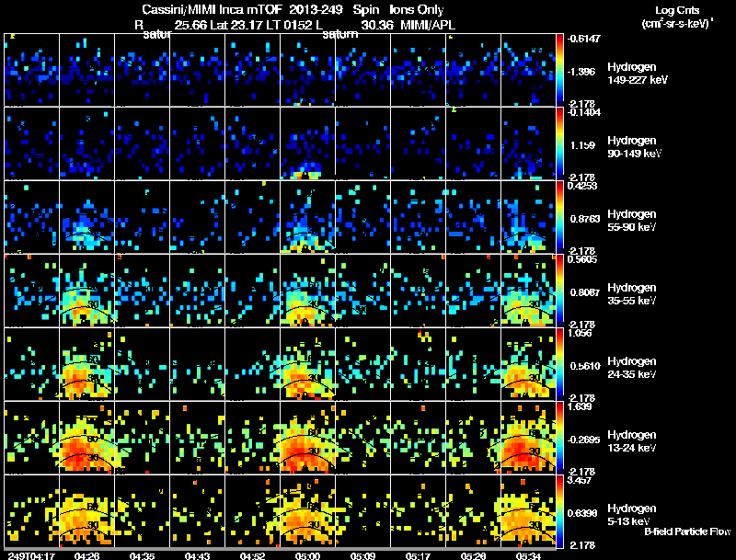Open the 04:26 image in the 55-90 keV row
Image resolution: width=736 pixels, height=560 pixels.
coord(86,217)
